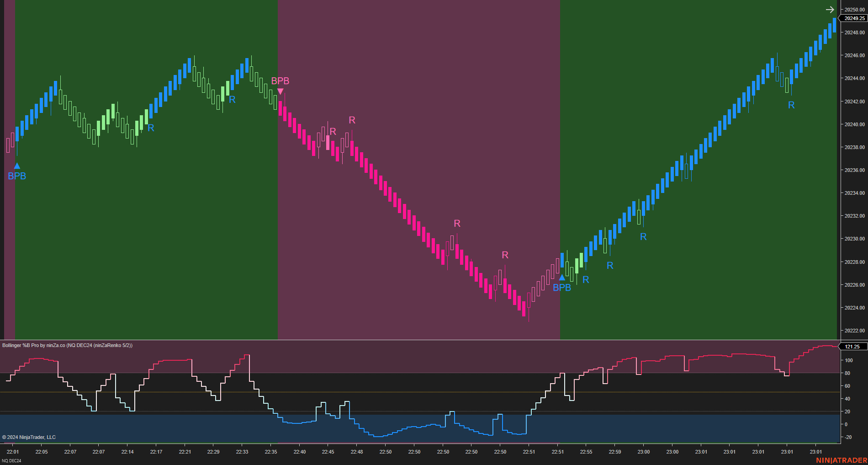Click the NINJATRADER logo text

click(x=842, y=460)
